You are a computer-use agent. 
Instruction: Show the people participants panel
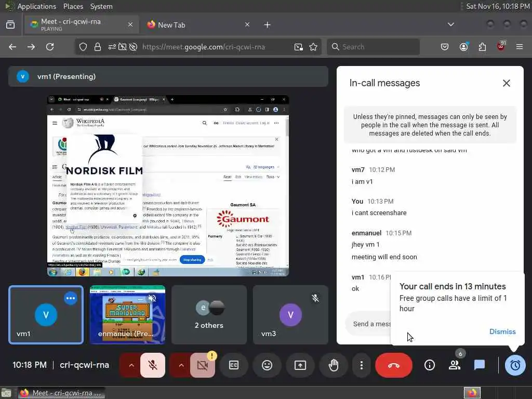(455, 365)
